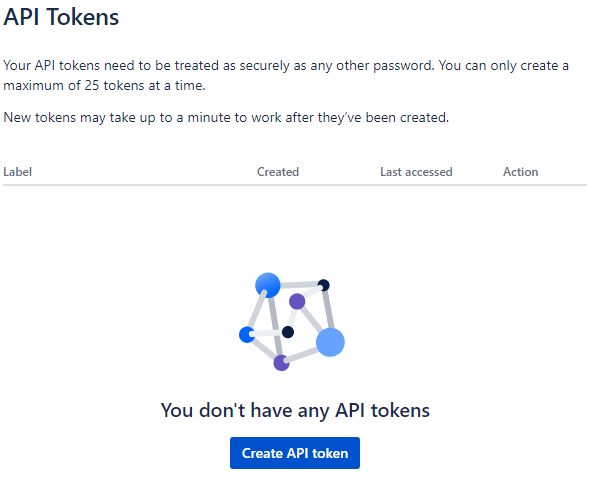Click the API Tokens page heading
This screenshot has height=490, width=595.
coord(61,17)
